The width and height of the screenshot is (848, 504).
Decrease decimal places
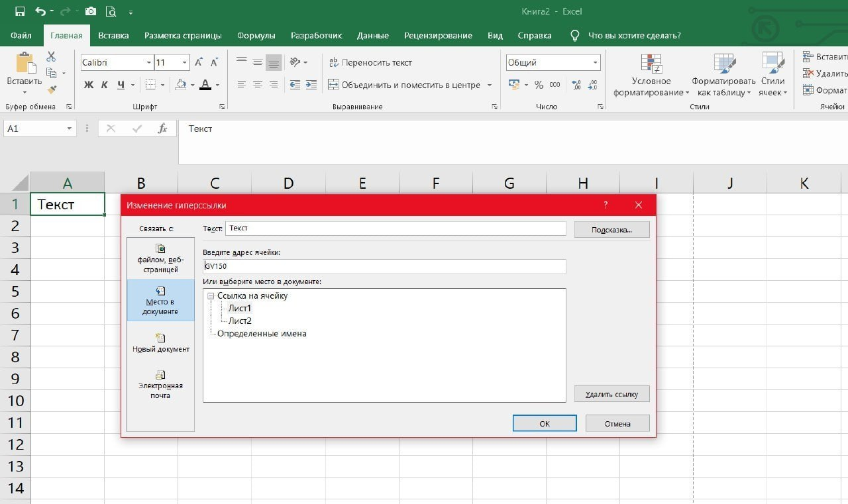pyautogui.click(x=593, y=85)
